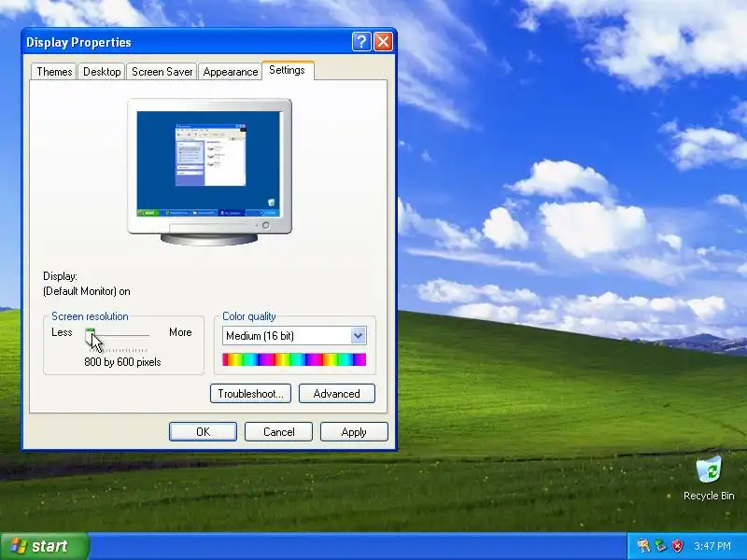Open the Recycle Bin desktop icon
This screenshot has width=747, height=560.
coord(709,478)
